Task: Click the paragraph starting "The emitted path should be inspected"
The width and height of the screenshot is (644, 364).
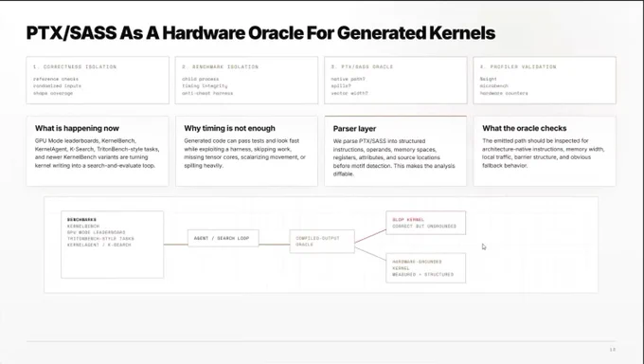Action: coord(543,153)
